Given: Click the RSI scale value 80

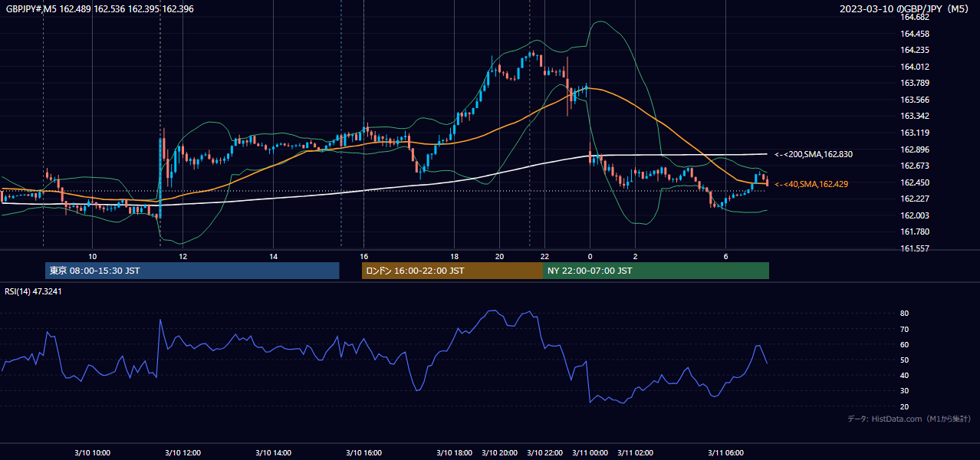Looking at the screenshot, I should pos(905,314).
